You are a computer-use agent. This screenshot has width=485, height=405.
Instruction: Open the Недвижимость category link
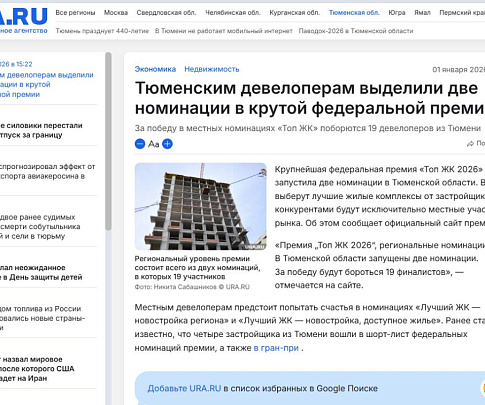[212, 69]
